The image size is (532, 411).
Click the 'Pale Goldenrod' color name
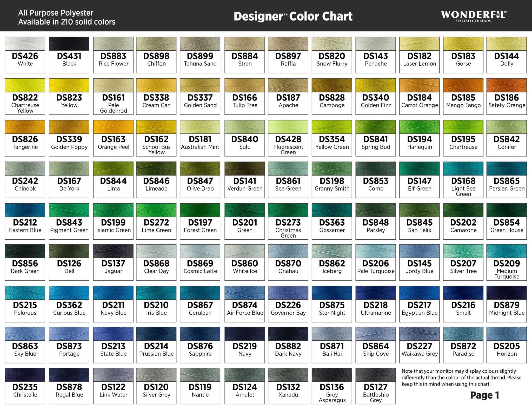(114, 108)
